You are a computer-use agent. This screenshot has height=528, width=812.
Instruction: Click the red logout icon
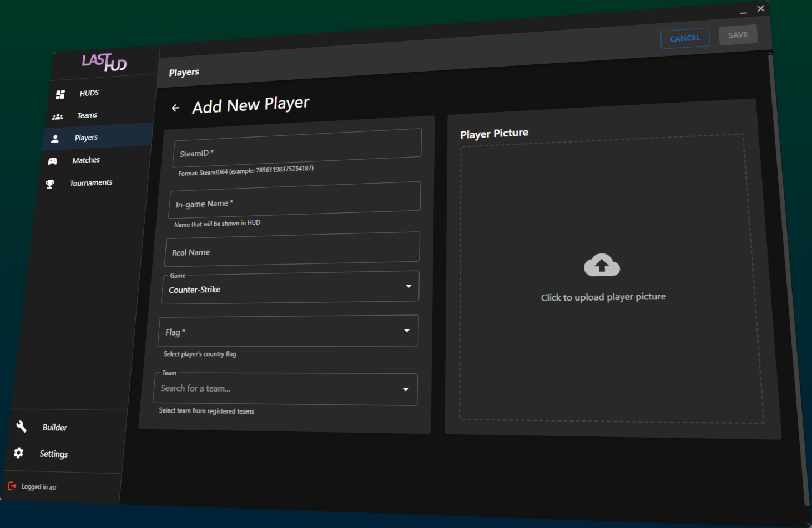(12, 486)
